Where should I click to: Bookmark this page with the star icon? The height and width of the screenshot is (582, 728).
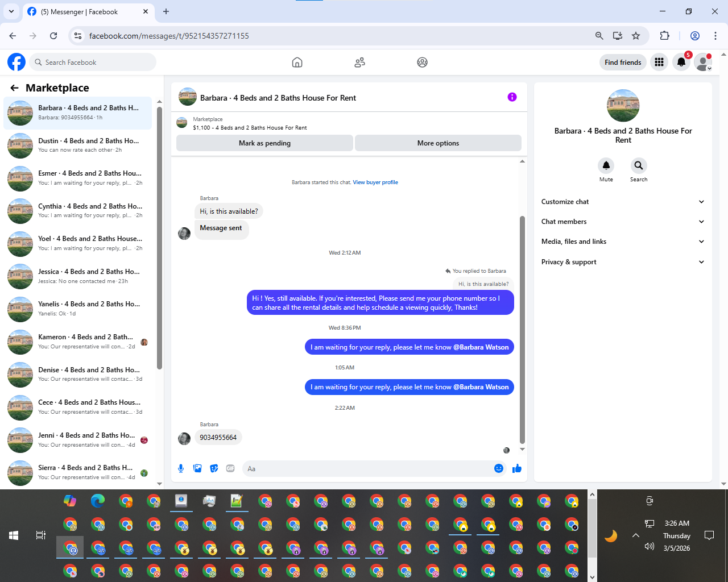pyautogui.click(x=636, y=36)
